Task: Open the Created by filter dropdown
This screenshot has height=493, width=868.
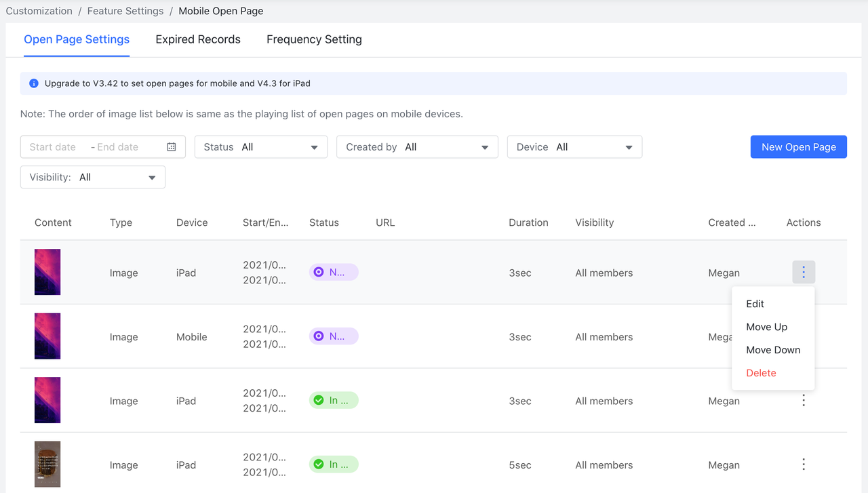Action: 417,146
